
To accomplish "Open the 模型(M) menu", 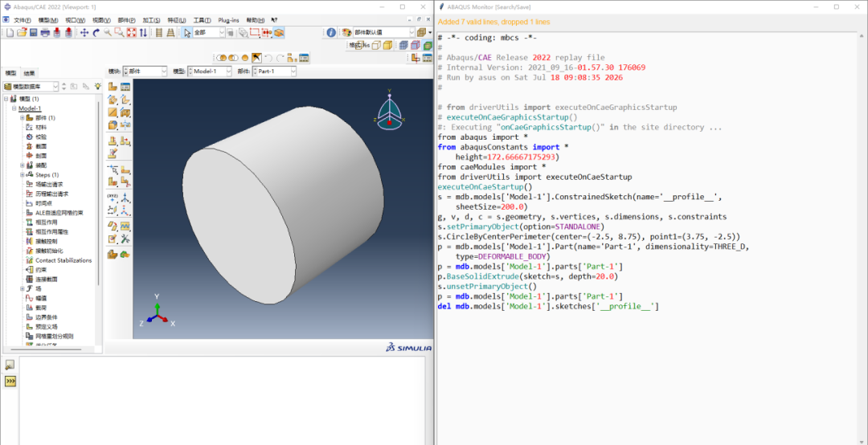I will (48, 20).
